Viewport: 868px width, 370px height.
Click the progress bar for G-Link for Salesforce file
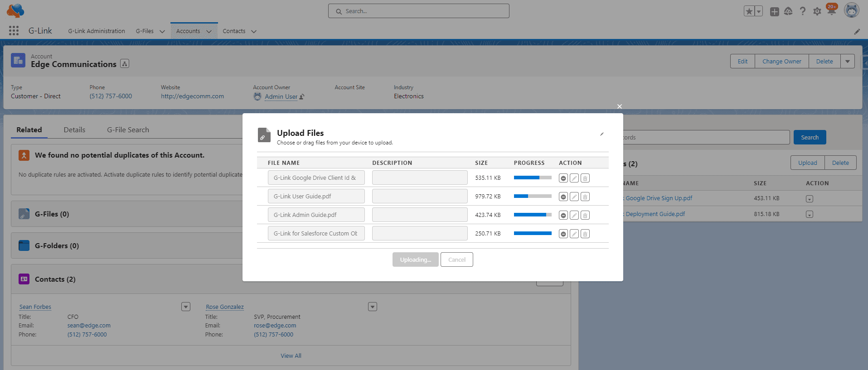[533, 233]
